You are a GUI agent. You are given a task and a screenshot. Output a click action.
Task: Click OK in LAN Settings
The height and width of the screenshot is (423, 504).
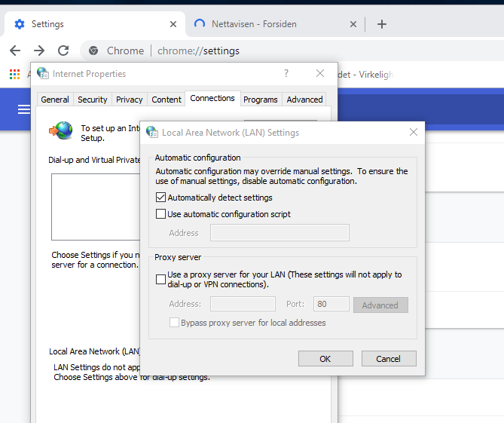point(325,359)
